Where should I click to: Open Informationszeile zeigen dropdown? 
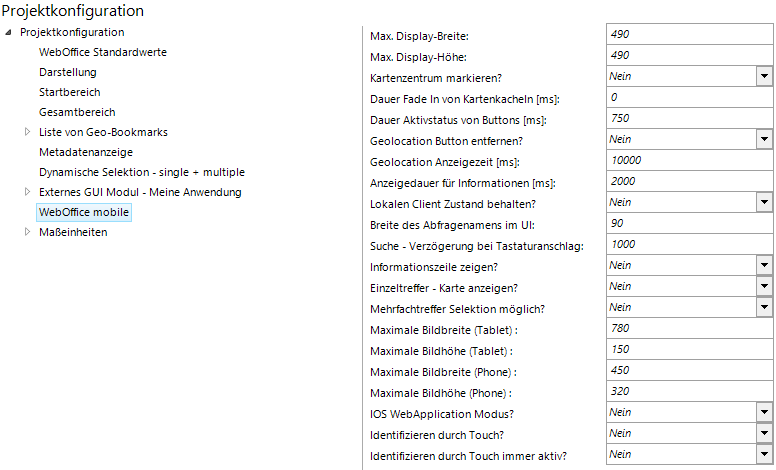pyautogui.click(x=764, y=265)
